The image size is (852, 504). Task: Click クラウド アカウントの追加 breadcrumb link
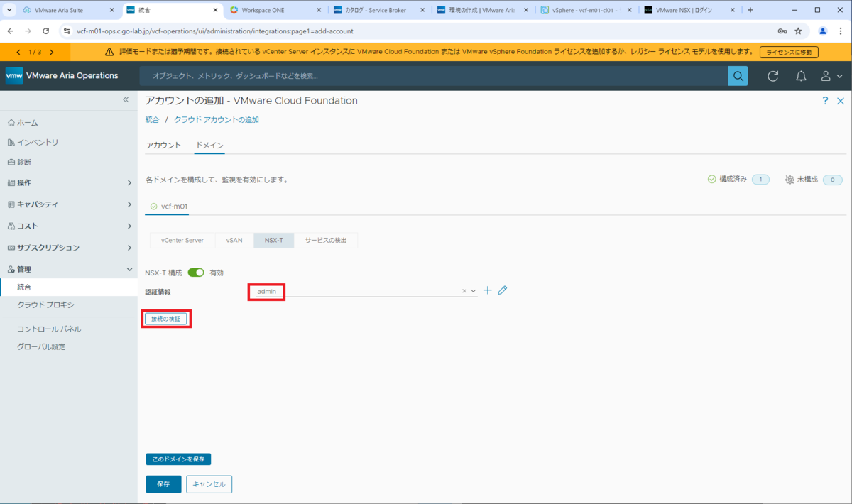pyautogui.click(x=217, y=119)
